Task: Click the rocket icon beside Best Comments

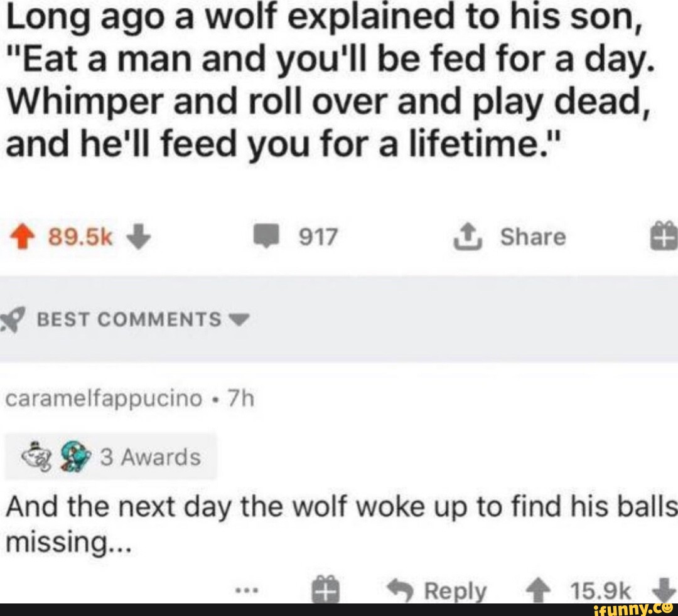Action: click(11, 320)
